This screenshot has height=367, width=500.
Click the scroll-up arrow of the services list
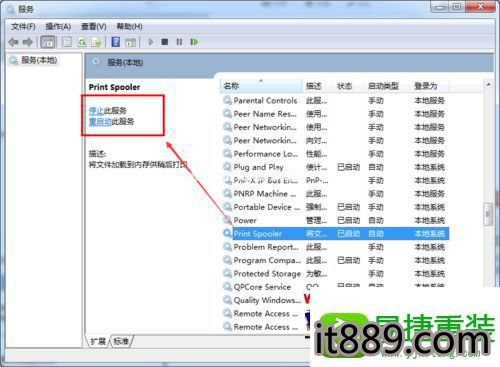488,85
